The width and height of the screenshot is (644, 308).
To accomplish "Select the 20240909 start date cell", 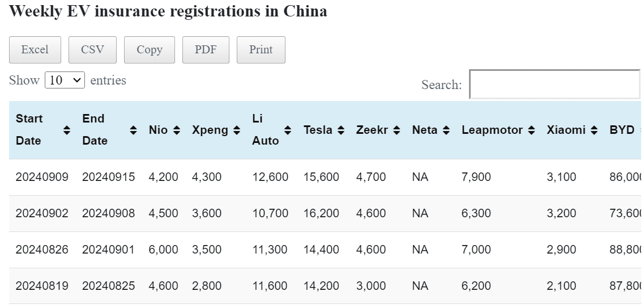I will click(42, 177).
